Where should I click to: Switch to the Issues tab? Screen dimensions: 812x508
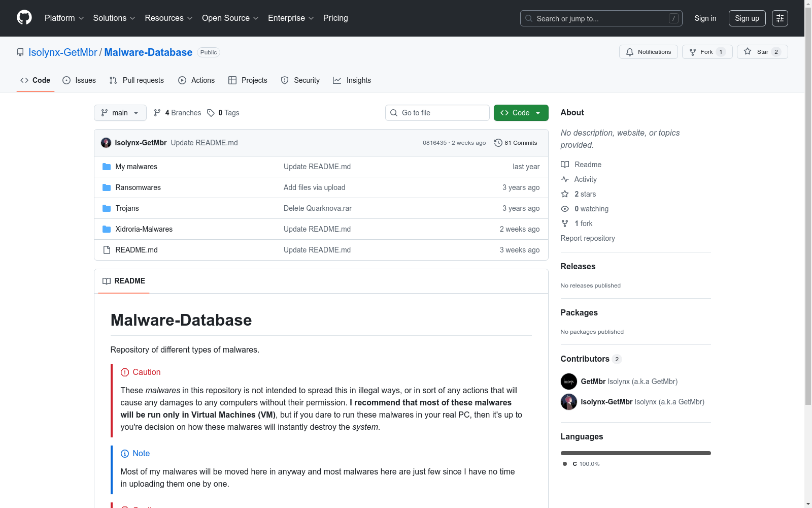point(79,80)
